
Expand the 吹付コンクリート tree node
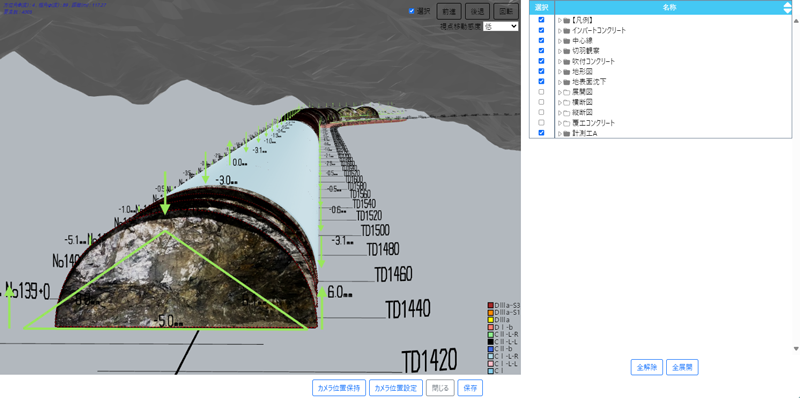pos(560,61)
